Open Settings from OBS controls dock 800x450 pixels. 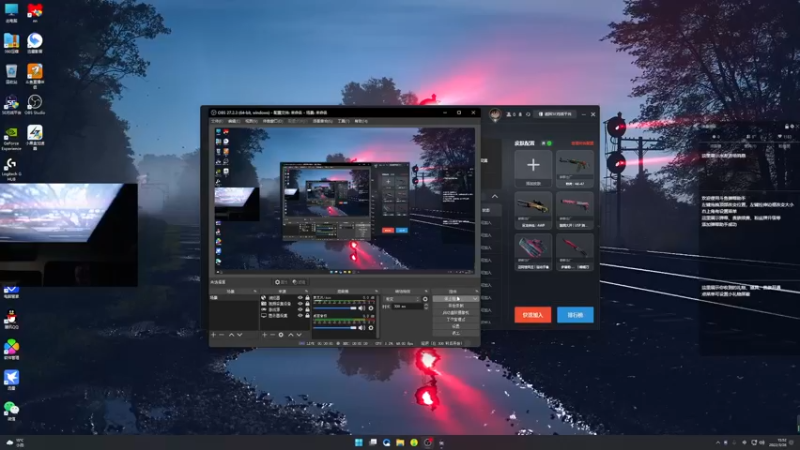click(456, 326)
